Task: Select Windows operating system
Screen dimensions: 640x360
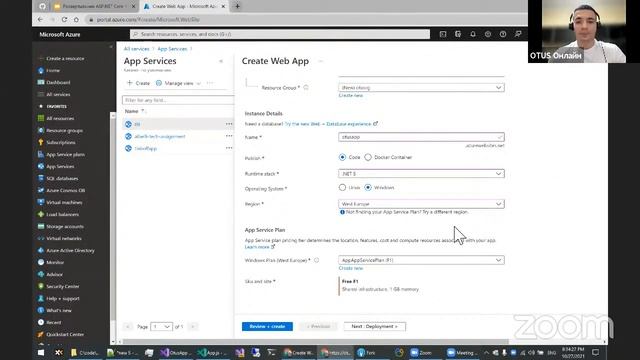Action: click(x=368, y=187)
